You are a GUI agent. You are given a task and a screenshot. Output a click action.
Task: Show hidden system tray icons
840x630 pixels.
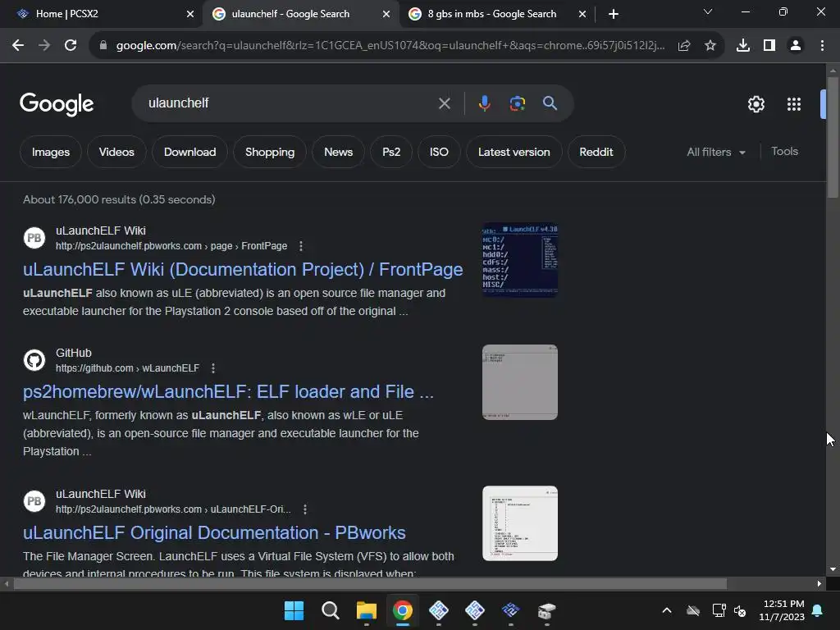(667, 610)
